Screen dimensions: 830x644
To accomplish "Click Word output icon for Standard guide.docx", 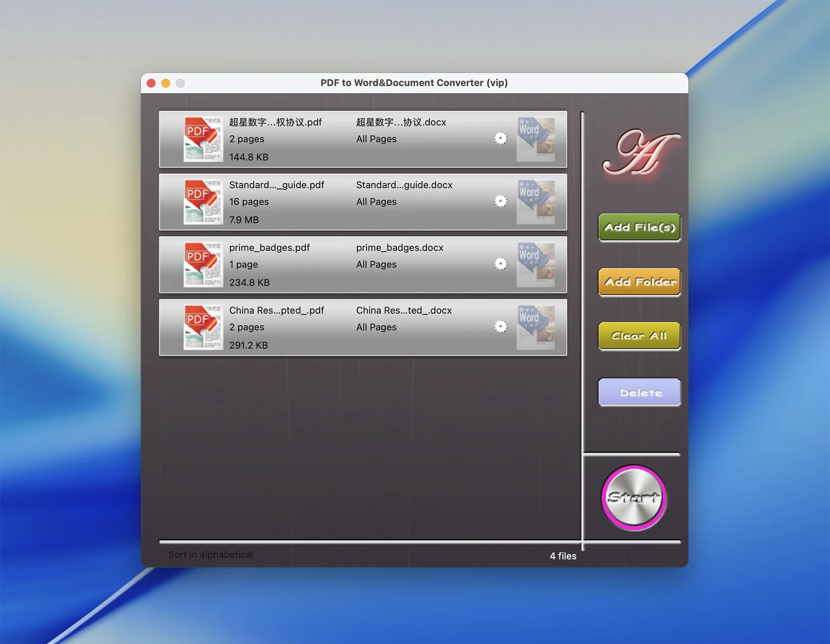I will click(x=536, y=202).
